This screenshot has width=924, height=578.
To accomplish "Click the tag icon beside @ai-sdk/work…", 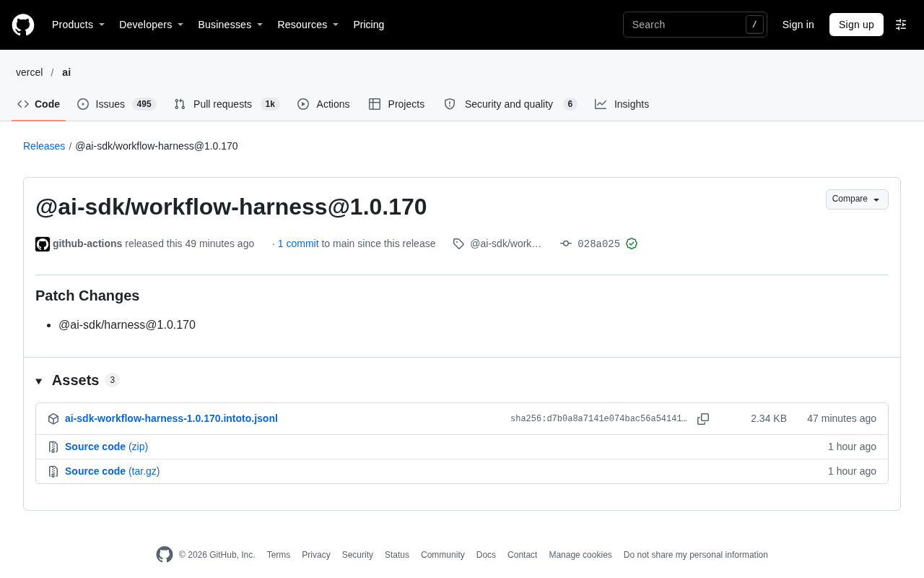I will [458, 243].
